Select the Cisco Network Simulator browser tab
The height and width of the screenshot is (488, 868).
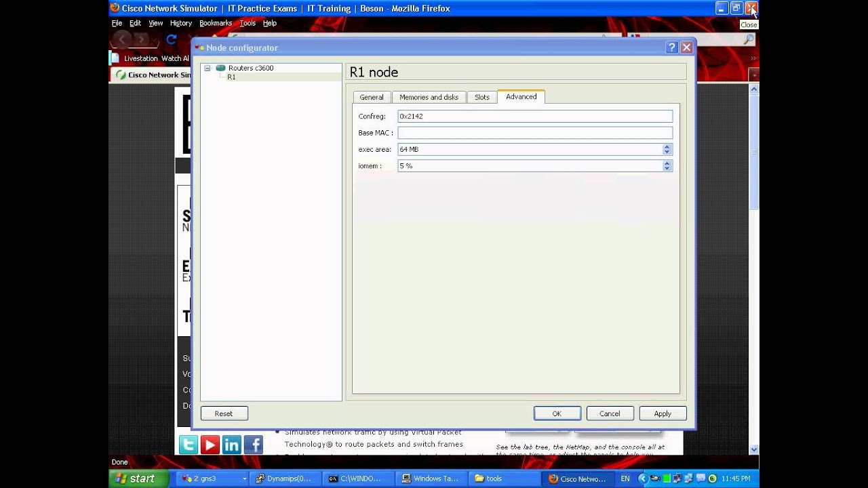point(153,75)
